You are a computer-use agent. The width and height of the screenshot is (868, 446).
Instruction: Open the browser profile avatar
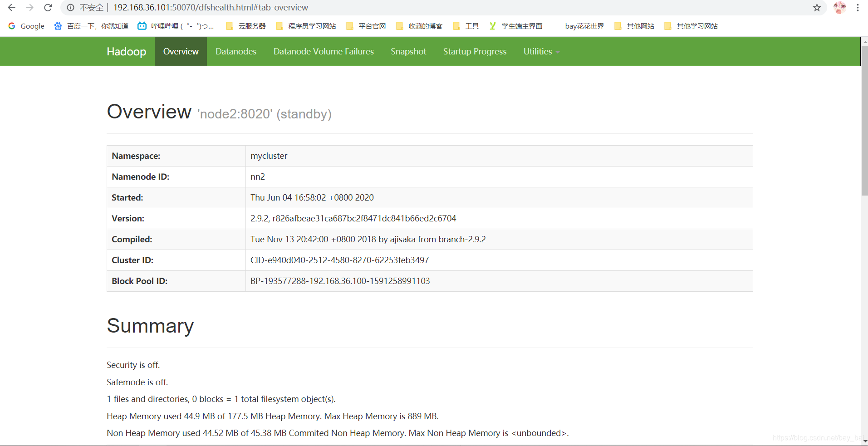click(x=839, y=8)
